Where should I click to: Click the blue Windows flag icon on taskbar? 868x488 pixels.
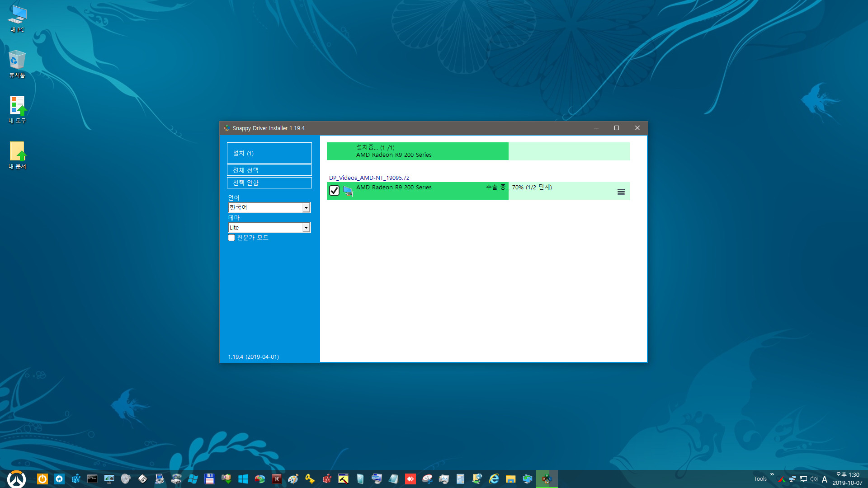pyautogui.click(x=193, y=479)
